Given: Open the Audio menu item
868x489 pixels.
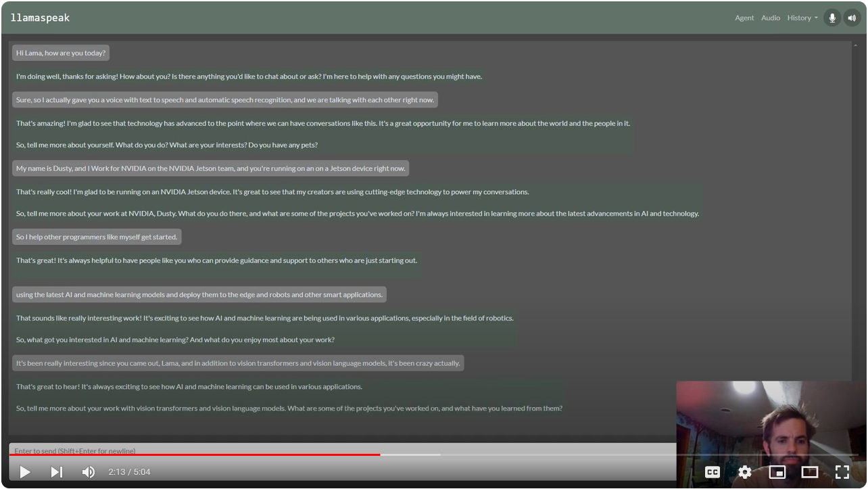Looking at the screenshot, I should tap(771, 18).
